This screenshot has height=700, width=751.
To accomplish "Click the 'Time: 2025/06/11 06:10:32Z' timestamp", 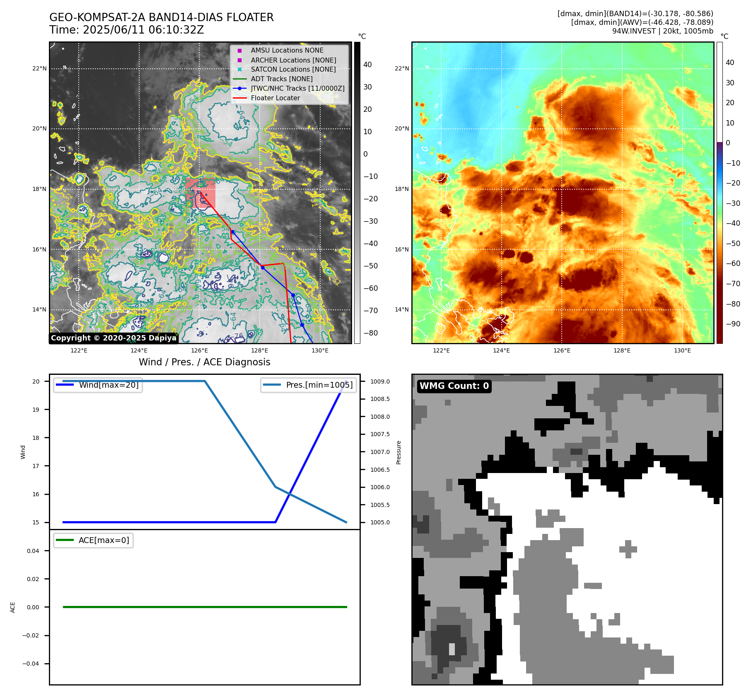I will coord(127,30).
